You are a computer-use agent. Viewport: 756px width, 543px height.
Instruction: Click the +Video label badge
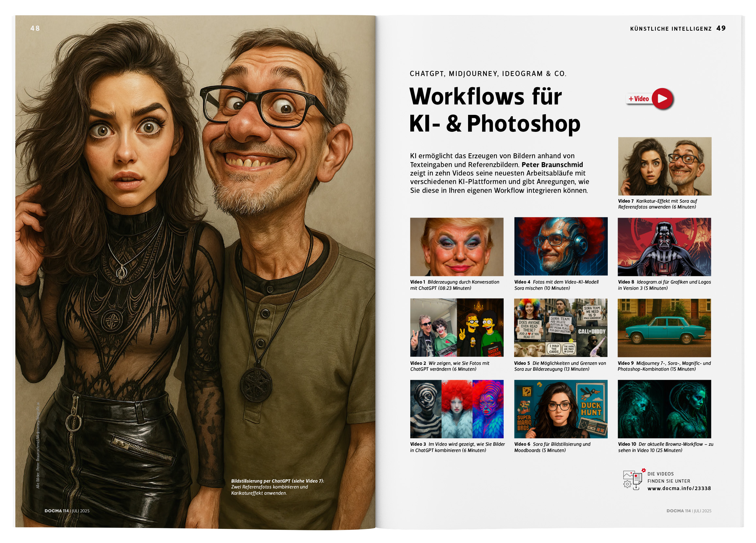(x=638, y=99)
